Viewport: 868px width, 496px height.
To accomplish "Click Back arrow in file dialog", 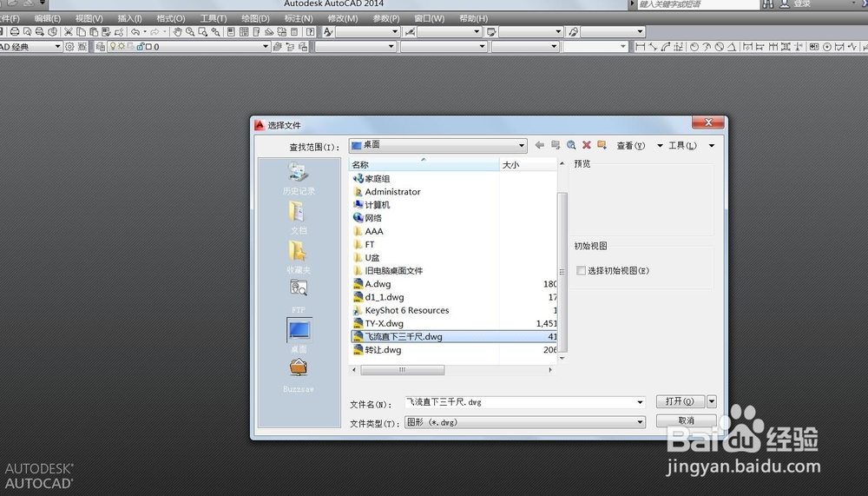I will pyautogui.click(x=540, y=145).
